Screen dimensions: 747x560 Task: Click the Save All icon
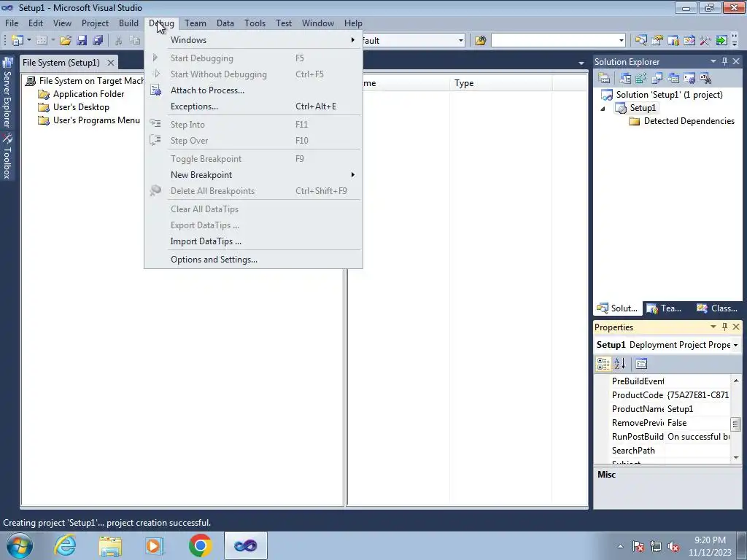98,41
